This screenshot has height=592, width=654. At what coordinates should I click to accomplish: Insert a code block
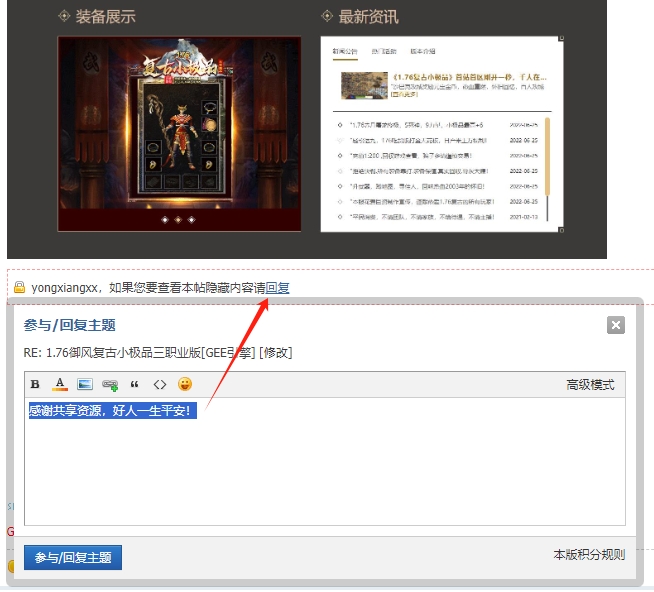(x=160, y=384)
